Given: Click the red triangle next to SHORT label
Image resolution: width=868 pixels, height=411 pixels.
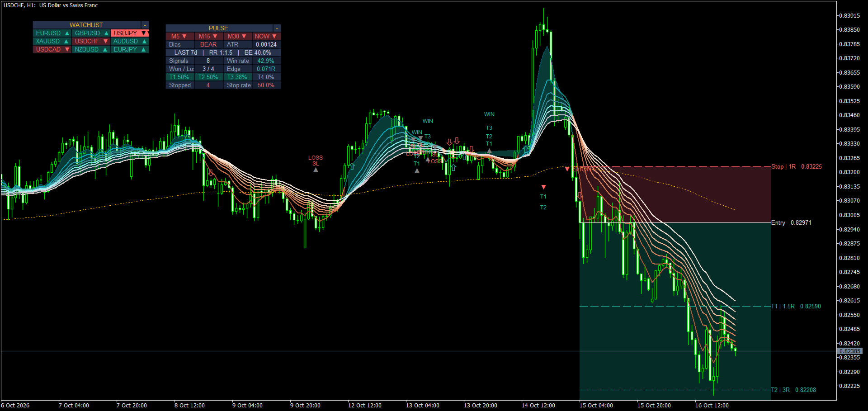Looking at the screenshot, I should 567,169.
